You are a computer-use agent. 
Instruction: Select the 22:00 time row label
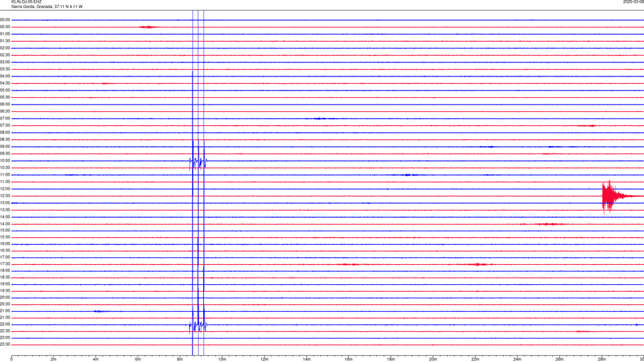[5, 324]
